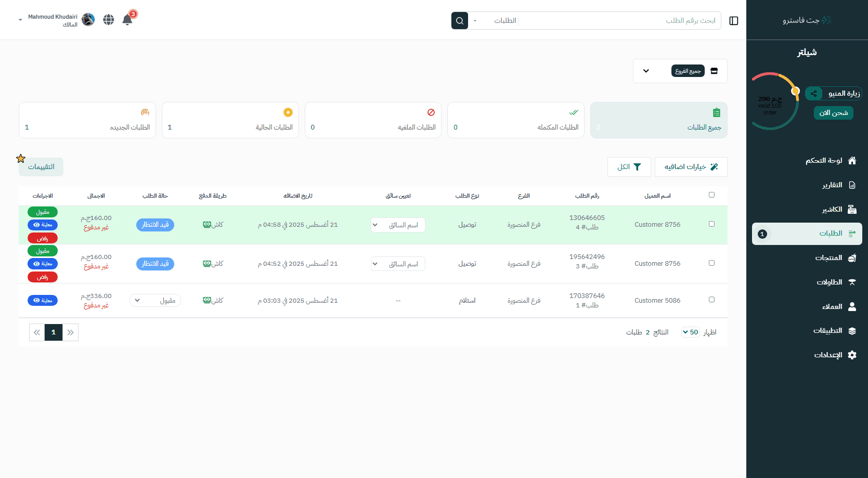Switch to الطلبات الملغيه tab card
This screenshot has width=868, height=478.
[373, 120]
